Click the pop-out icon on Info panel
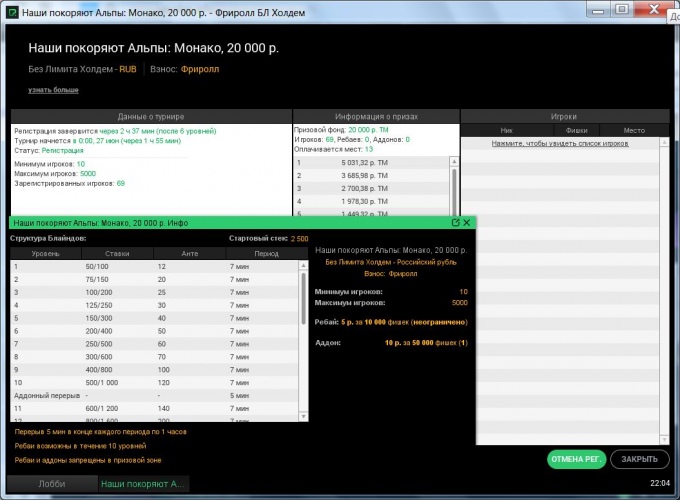The image size is (680, 500). 455,223
